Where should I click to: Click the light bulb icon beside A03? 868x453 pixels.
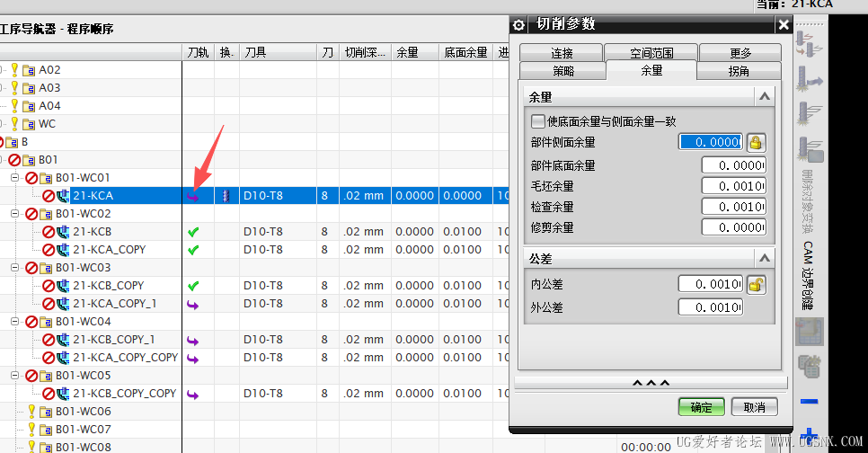(15, 87)
